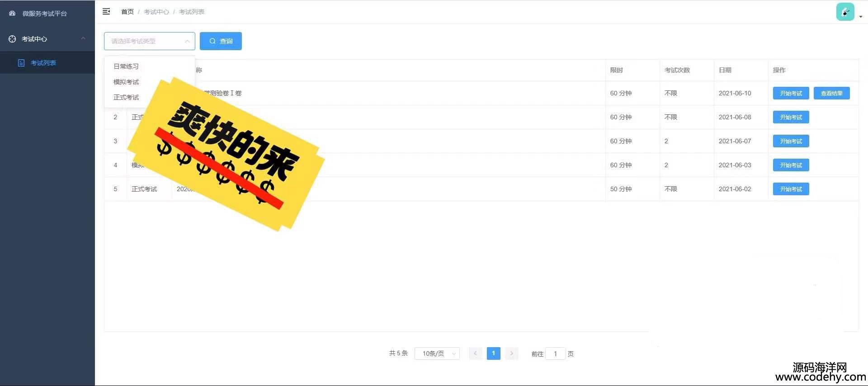This screenshot has width=868, height=386.
Task: Click 开始考试 for the 2021-06-10 exam
Action: tap(791, 93)
